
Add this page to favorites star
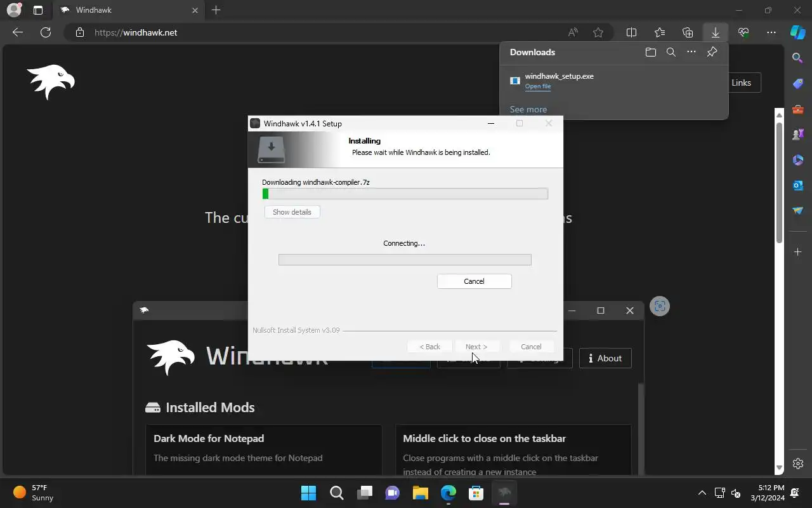pos(598,32)
